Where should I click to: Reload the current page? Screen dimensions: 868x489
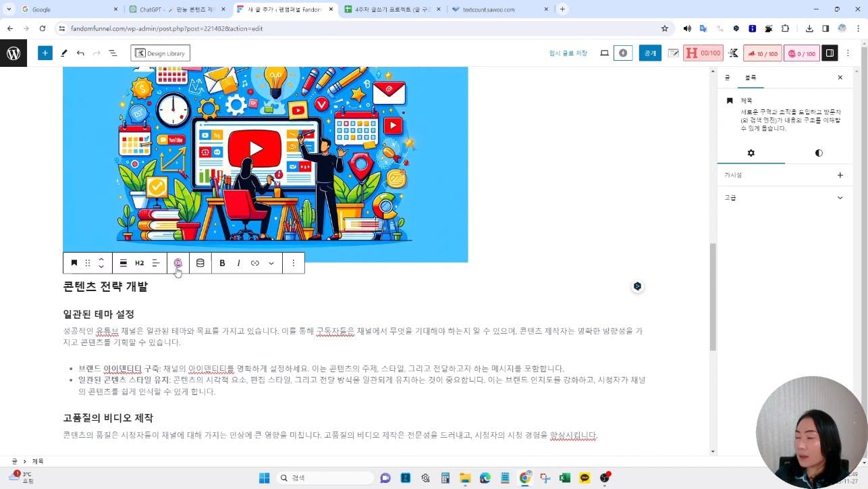[43, 28]
